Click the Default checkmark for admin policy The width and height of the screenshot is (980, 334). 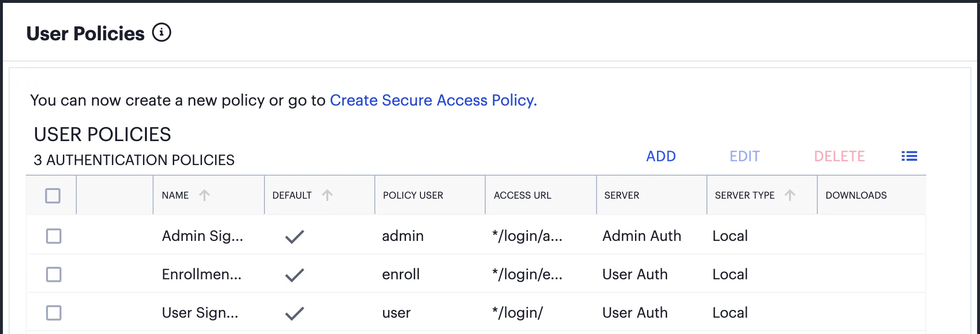[295, 236]
